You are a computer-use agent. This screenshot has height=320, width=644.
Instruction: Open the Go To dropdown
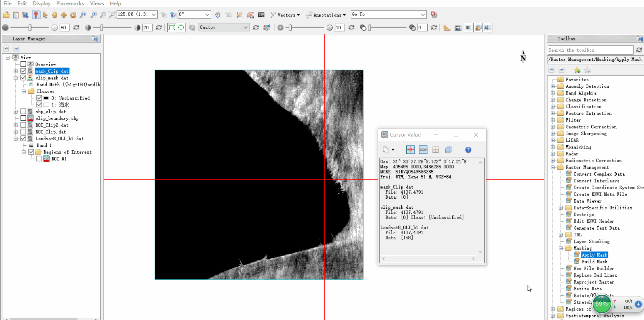pyautogui.click(x=423, y=14)
